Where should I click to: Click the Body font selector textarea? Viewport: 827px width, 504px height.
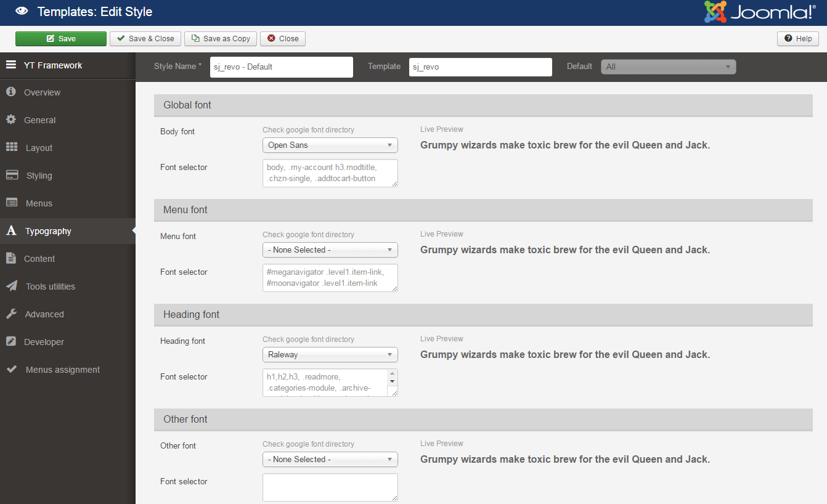[330, 173]
